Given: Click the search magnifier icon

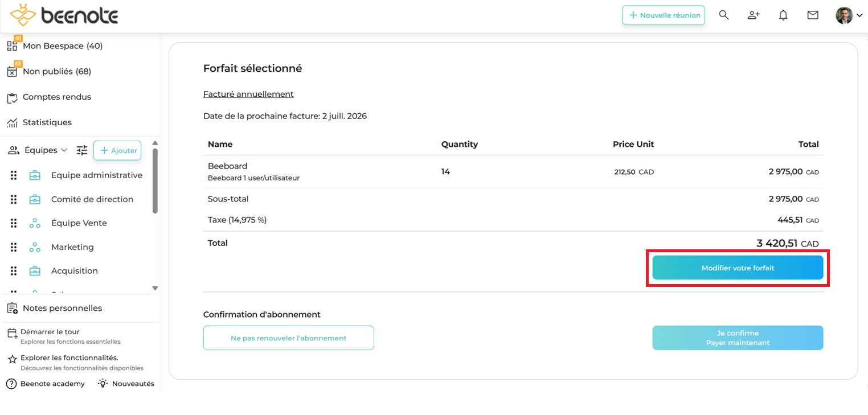Looking at the screenshot, I should coord(723,15).
